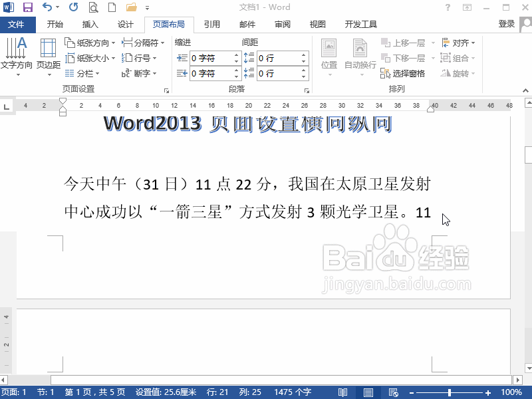
Task: Open the 文件 menu
Action: 18,25
